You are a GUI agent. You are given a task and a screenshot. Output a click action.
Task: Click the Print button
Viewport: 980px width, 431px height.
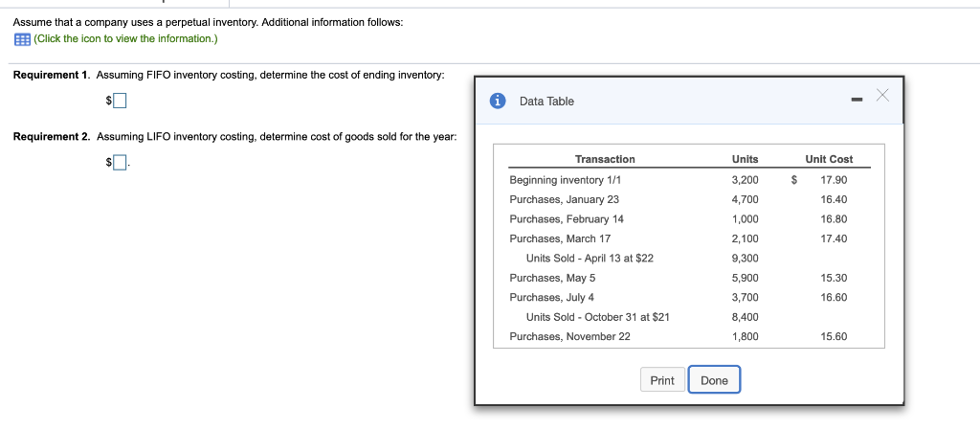pyautogui.click(x=662, y=380)
